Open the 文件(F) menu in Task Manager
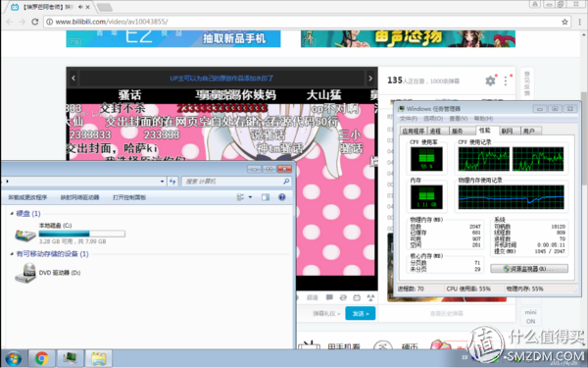The height and width of the screenshot is (368, 588). click(409, 119)
